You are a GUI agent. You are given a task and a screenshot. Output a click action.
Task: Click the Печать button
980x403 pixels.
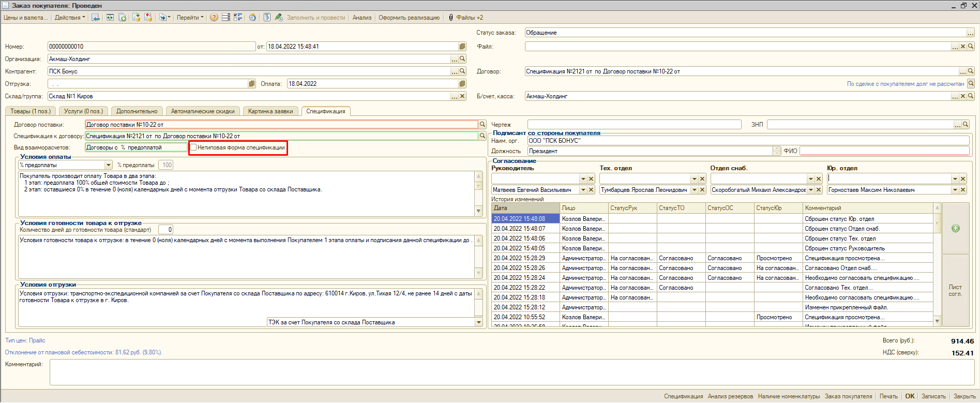[x=888, y=396]
